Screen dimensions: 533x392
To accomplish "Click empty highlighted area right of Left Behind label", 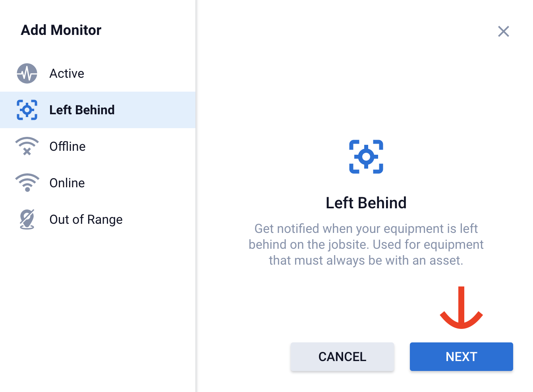I will tap(159, 110).
